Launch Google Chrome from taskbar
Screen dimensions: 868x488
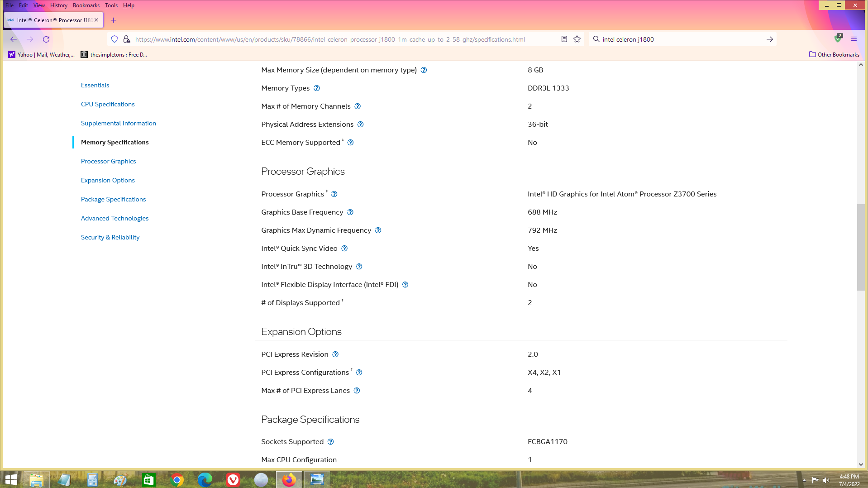(177, 479)
